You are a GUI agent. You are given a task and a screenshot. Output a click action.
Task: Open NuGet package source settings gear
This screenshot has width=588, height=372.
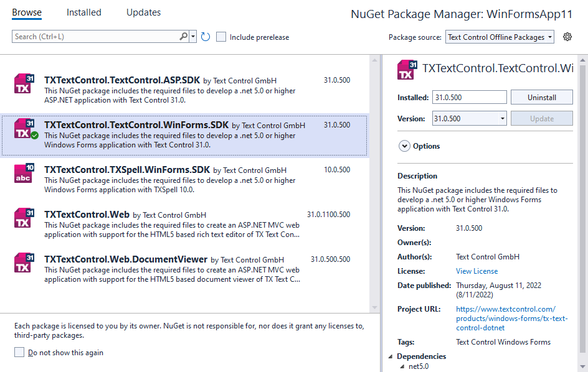tap(567, 37)
